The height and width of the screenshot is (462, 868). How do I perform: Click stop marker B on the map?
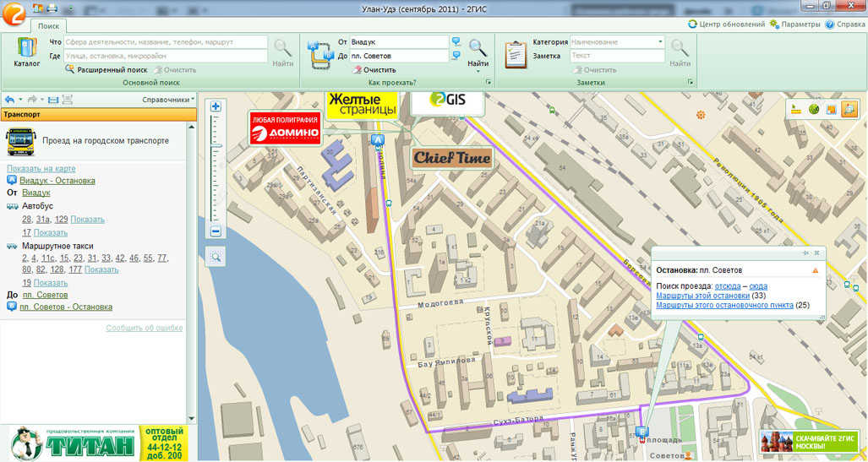pos(641,431)
